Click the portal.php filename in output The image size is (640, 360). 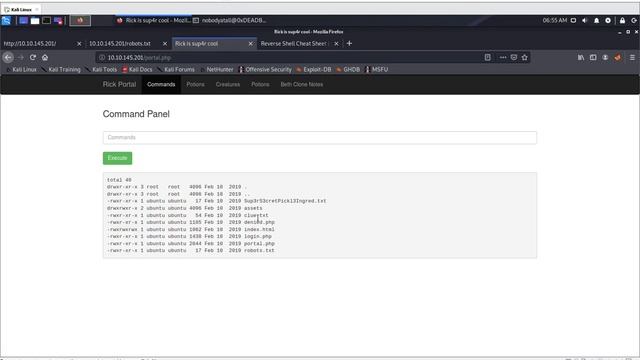point(259,244)
